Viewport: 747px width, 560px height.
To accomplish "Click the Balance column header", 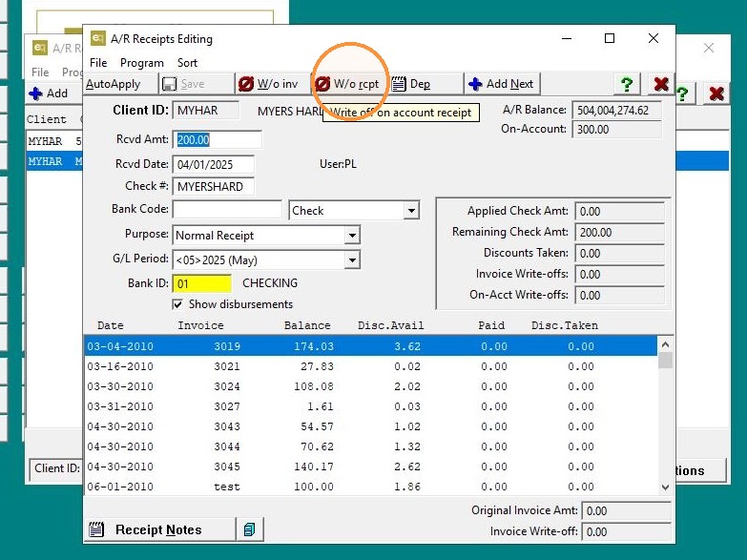I will (307, 325).
